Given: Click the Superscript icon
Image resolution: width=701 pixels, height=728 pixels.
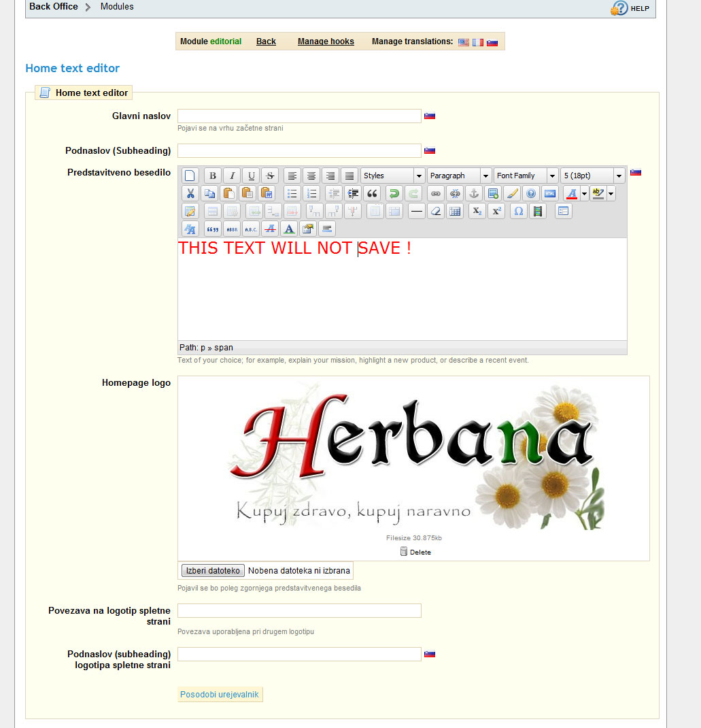Looking at the screenshot, I should pyautogui.click(x=496, y=211).
